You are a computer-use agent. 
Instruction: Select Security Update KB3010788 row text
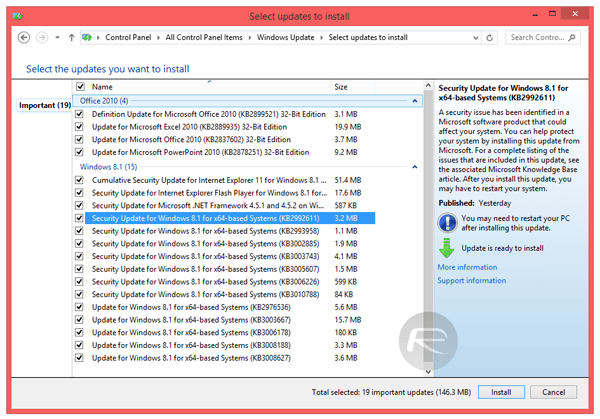click(205, 294)
